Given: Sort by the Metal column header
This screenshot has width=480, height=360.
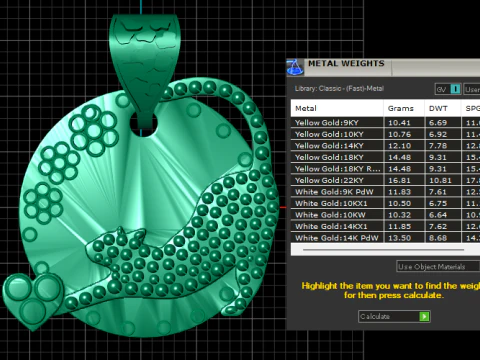Looking at the screenshot, I should coord(337,108).
